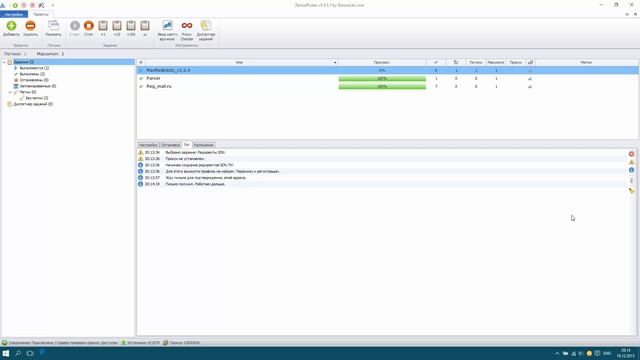Screen dimensions: 640x360
Task: Sort by the Максимум column header
Action: coord(496,62)
